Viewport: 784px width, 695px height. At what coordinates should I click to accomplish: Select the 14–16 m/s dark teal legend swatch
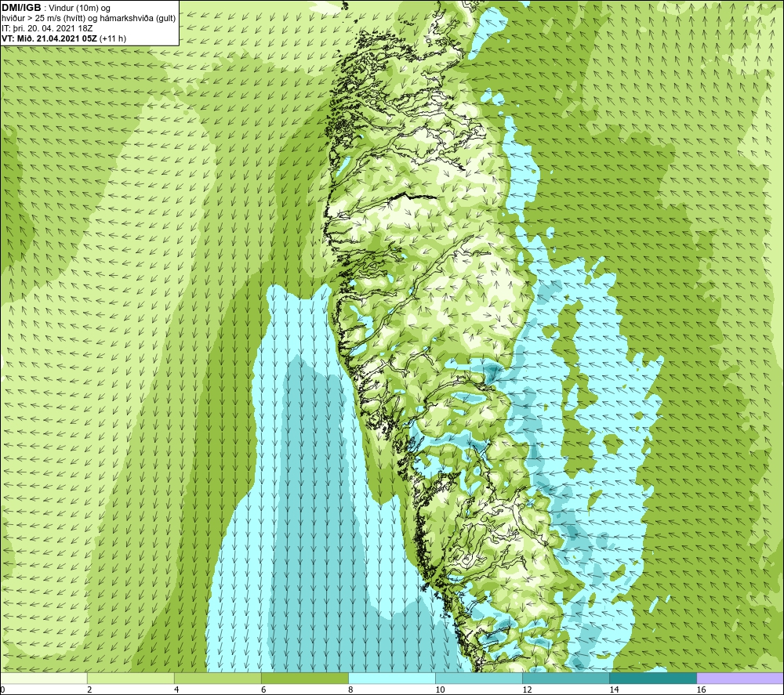click(653, 678)
